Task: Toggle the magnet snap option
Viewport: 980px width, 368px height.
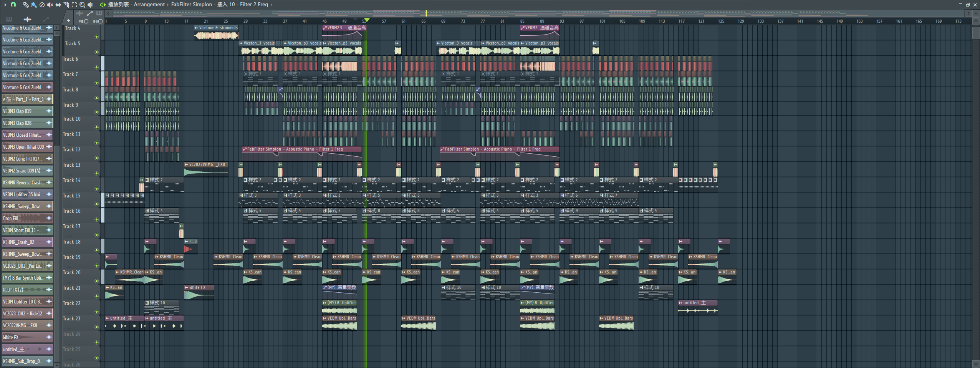Action: [x=13, y=5]
